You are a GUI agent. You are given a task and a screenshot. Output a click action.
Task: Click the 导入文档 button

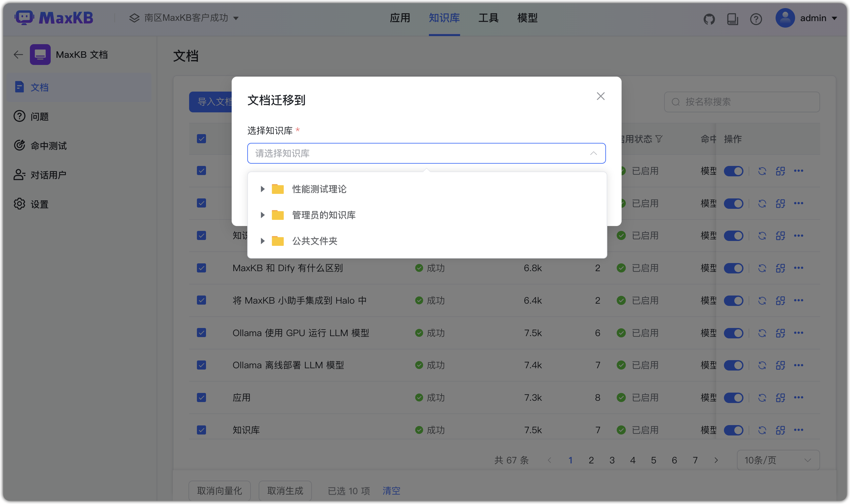coord(211,102)
